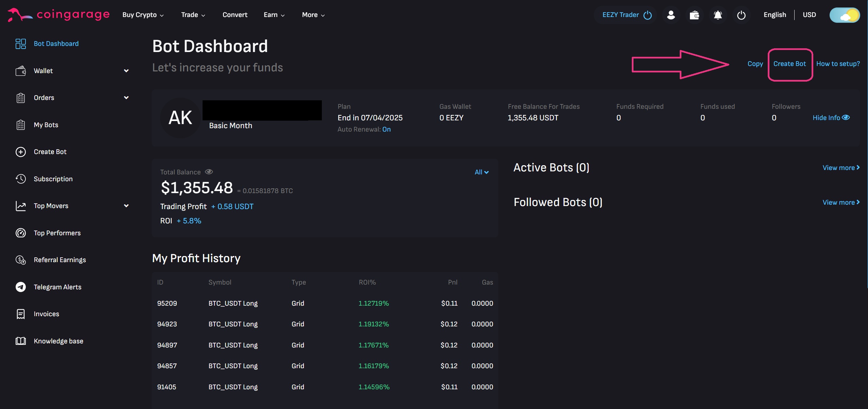Click the How to setup? link
The image size is (868, 409).
click(838, 64)
